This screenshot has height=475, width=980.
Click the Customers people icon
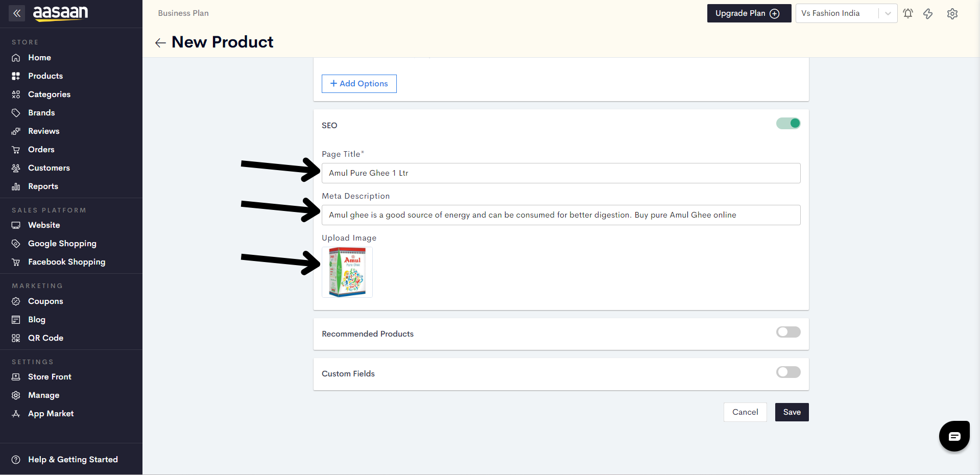(x=16, y=168)
